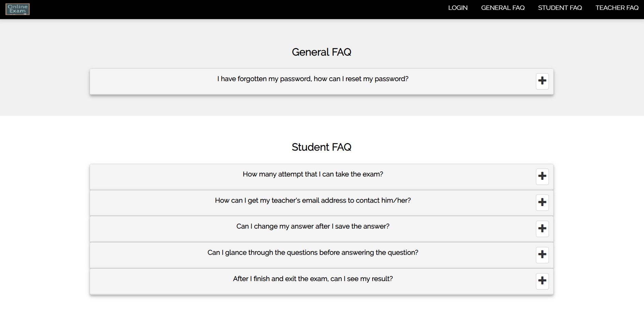This screenshot has width=644, height=312.
Task: Open the LOGIN page from navigation bar
Action: pyautogui.click(x=458, y=8)
